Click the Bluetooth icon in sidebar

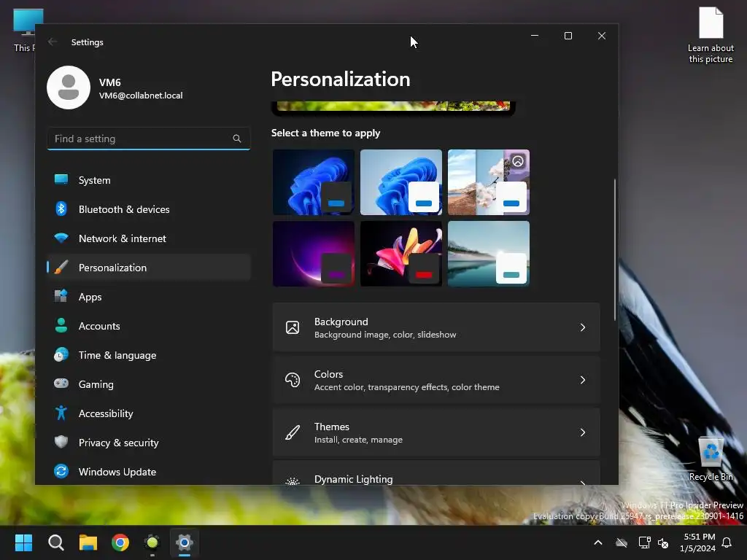(x=61, y=209)
